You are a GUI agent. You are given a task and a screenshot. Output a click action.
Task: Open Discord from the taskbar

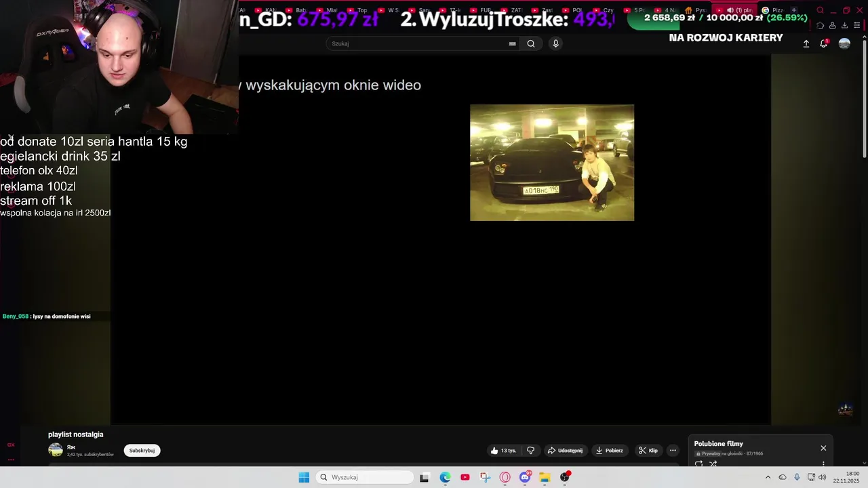(x=525, y=477)
